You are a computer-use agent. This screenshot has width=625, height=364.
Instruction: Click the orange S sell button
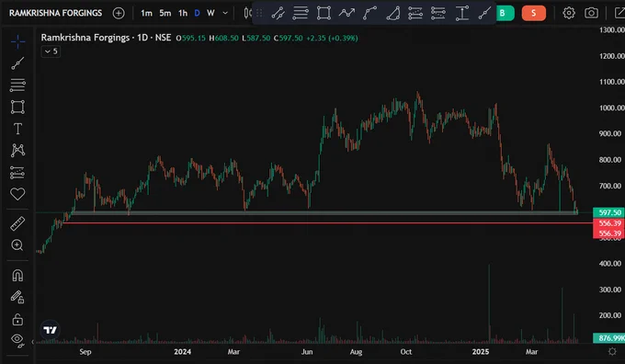tap(534, 13)
